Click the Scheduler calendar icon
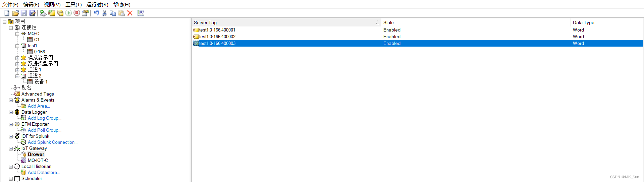The image size is (644, 182). [x=17, y=178]
